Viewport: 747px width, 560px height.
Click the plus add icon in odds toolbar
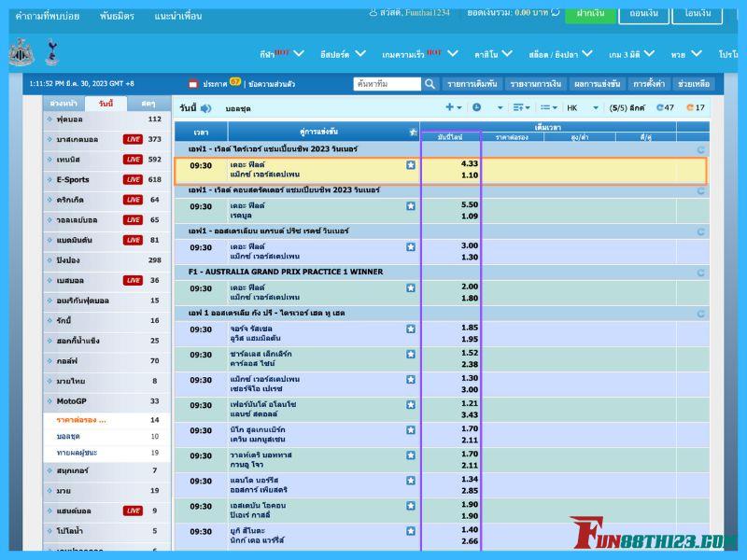pos(449,107)
